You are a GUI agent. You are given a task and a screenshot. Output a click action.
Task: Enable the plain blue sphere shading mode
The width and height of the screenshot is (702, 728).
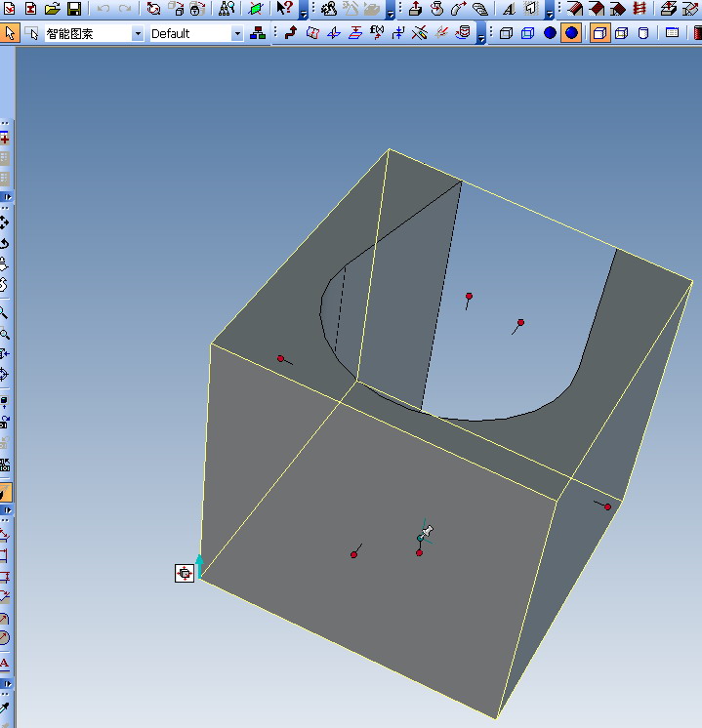550,33
